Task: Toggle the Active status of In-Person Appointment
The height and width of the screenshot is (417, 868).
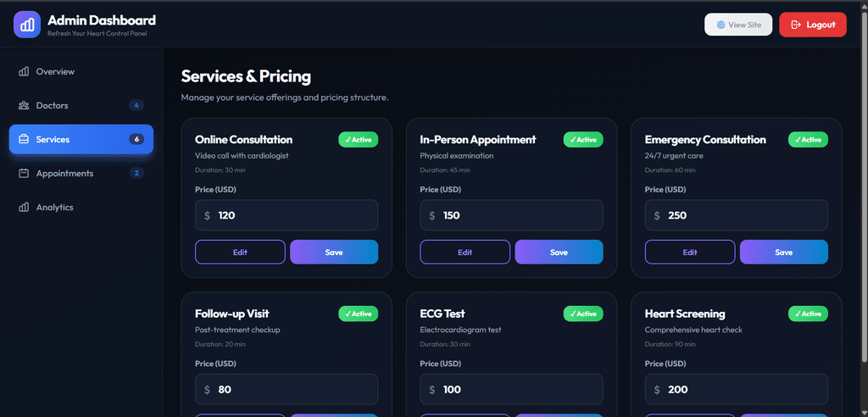Action: 583,140
